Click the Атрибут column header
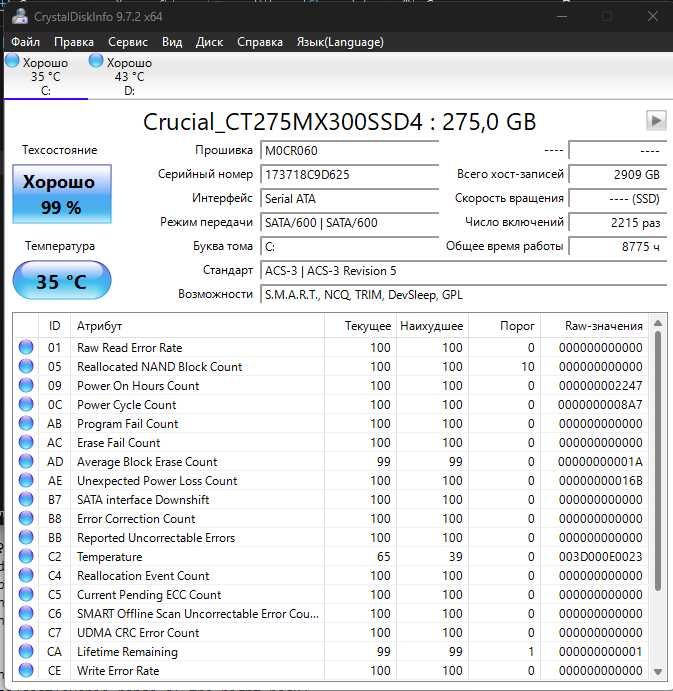This screenshot has width=673, height=691. 197,326
